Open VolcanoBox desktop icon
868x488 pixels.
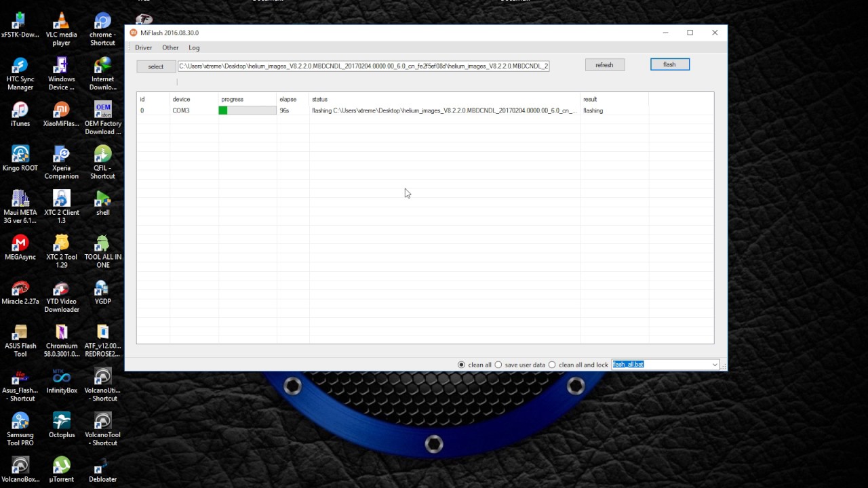20,469
